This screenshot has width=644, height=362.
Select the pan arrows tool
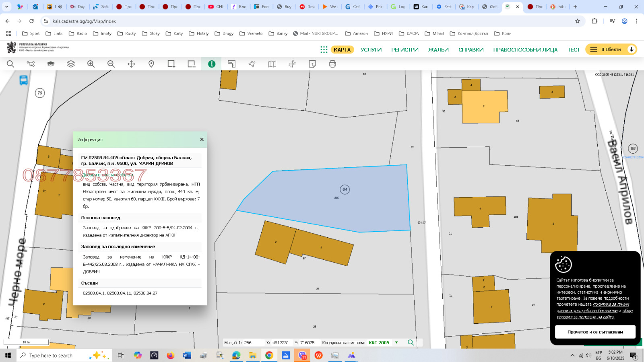[x=131, y=64]
